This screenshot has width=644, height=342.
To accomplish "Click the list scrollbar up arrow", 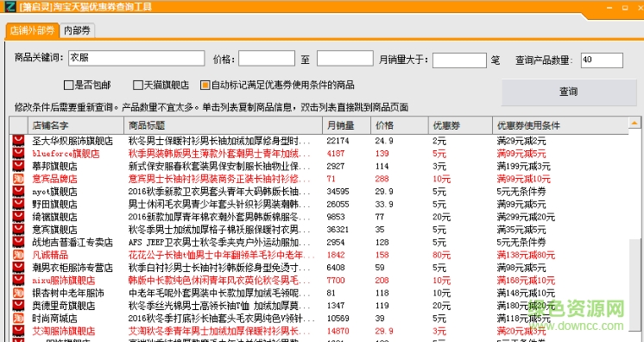I will [x=635, y=123].
